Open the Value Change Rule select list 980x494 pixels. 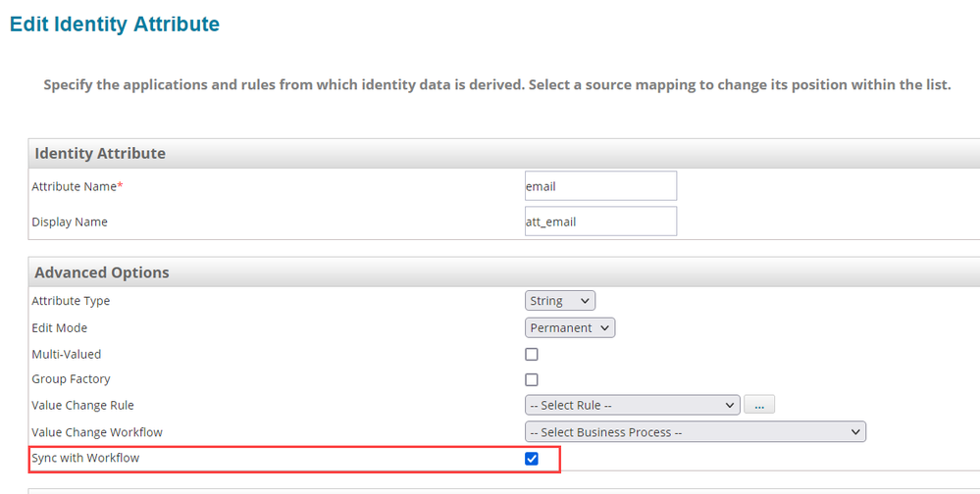pos(633,405)
